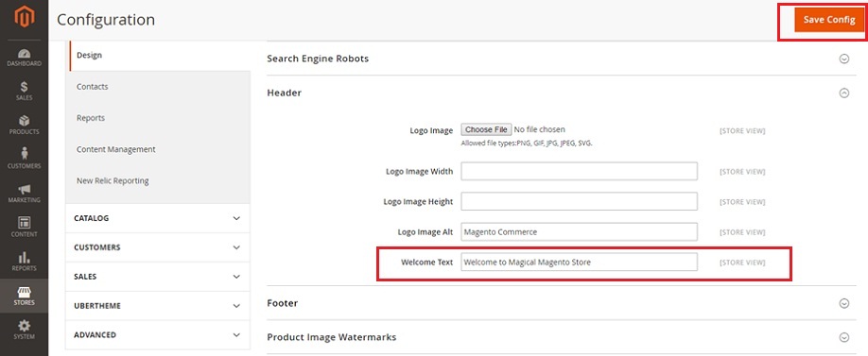The image size is (868, 356).
Task: Click the allowed file types note
Action: (527, 144)
